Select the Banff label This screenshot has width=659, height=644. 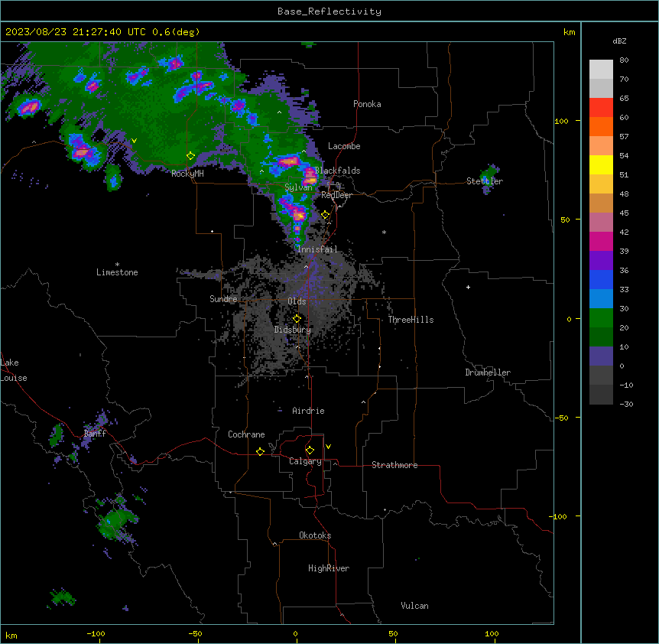[x=95, y=434]
